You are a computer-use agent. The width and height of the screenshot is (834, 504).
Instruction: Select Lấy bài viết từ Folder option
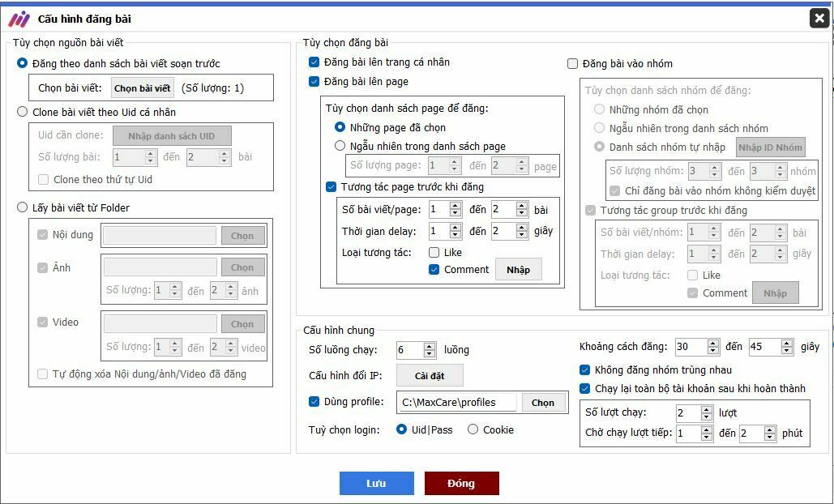23,207
